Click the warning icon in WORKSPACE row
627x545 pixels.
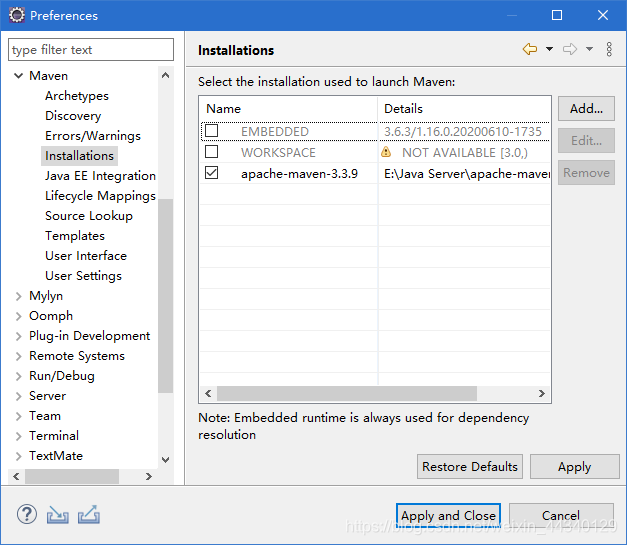(x=386, y=152)
